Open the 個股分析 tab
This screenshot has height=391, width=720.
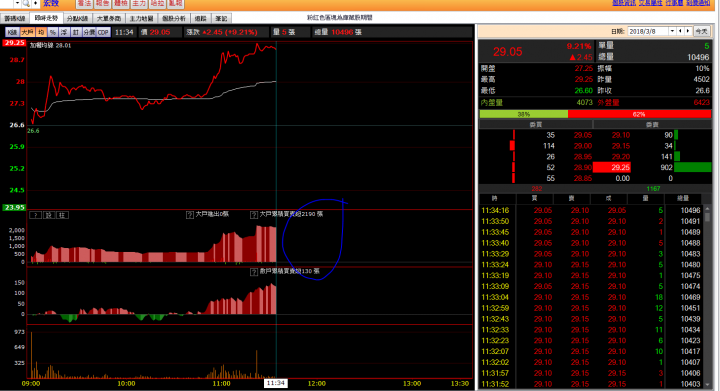tap(174, 18)
